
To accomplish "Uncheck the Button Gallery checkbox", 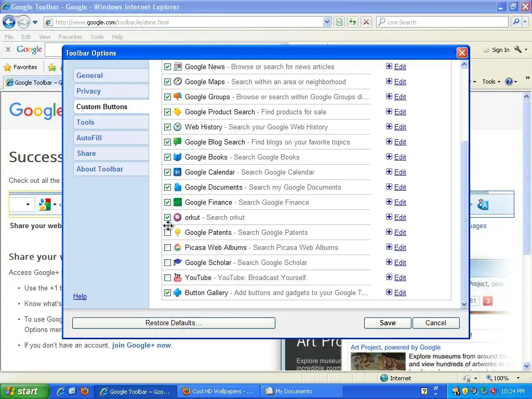I will click(x=167, y=292).
